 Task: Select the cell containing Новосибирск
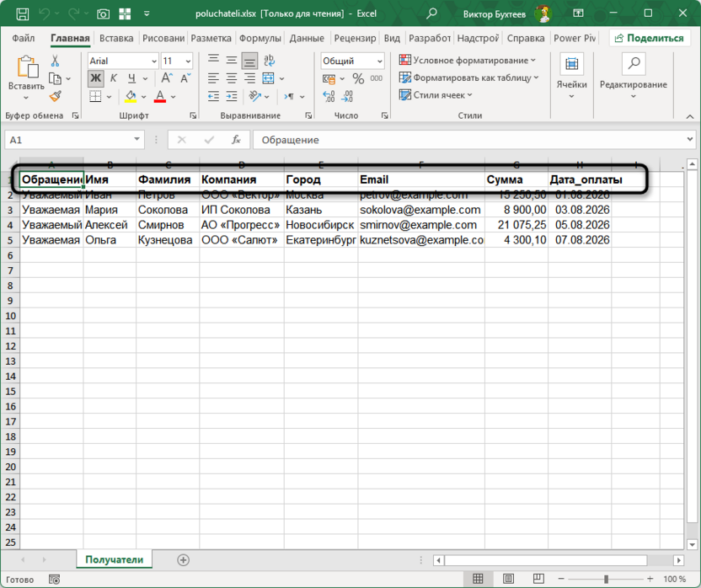(320, 225)
